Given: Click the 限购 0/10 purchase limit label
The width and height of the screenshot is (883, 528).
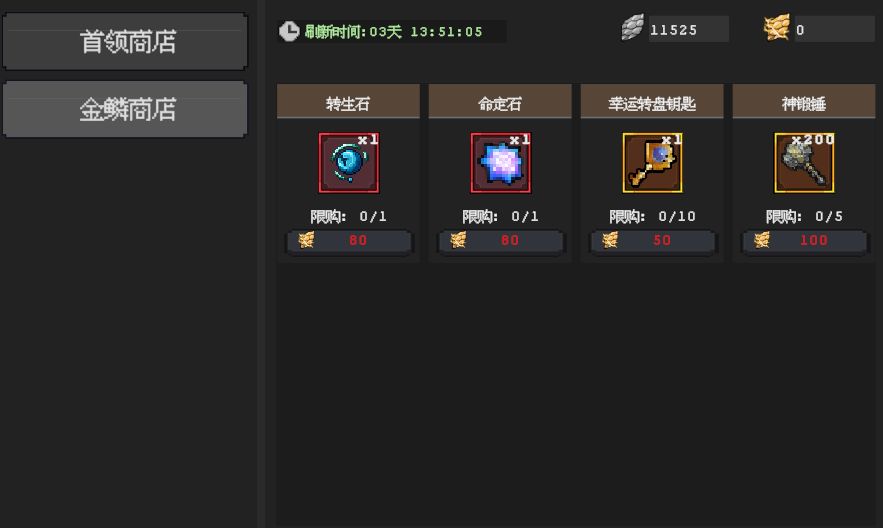Looking at the screenshot, I should click(x=652, y=216).
